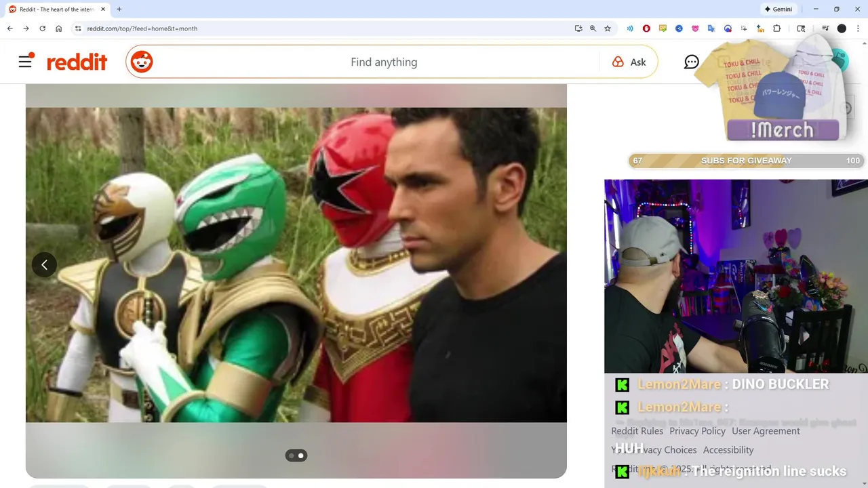View site information icon in address bar
Image resolution: width=868 pixels, height=488 pixels.
tap(78, 28)
